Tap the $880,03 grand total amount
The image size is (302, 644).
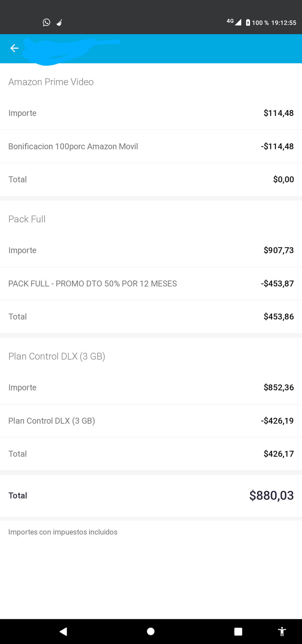[271, 495]
